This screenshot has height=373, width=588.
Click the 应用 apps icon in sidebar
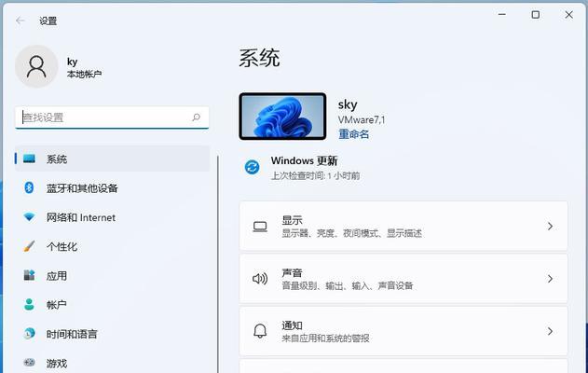coord(29,275)
